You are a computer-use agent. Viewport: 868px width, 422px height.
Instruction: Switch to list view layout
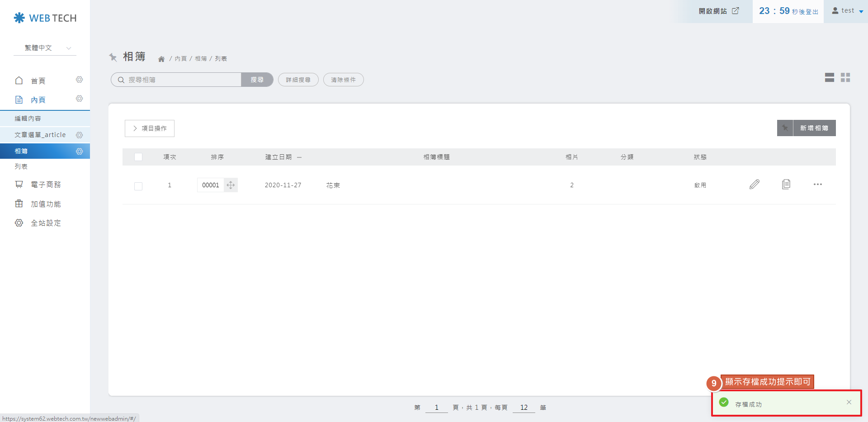click(x=829, y=77)
